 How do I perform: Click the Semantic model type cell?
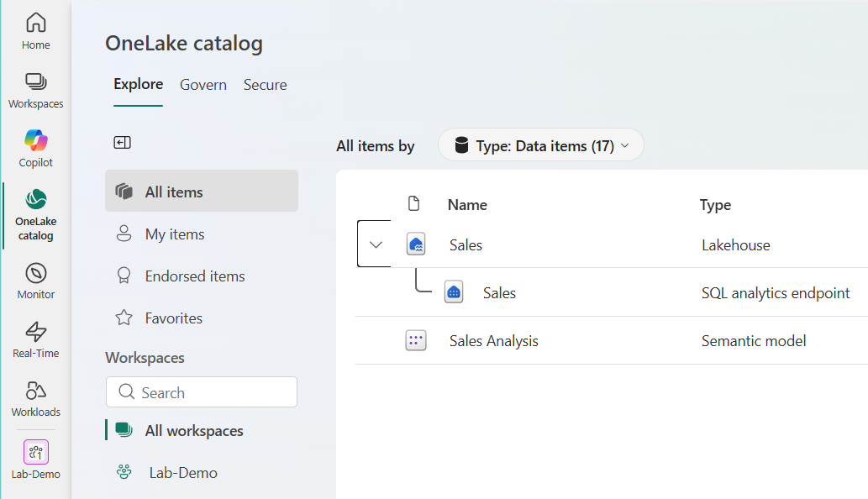(754, 341)
